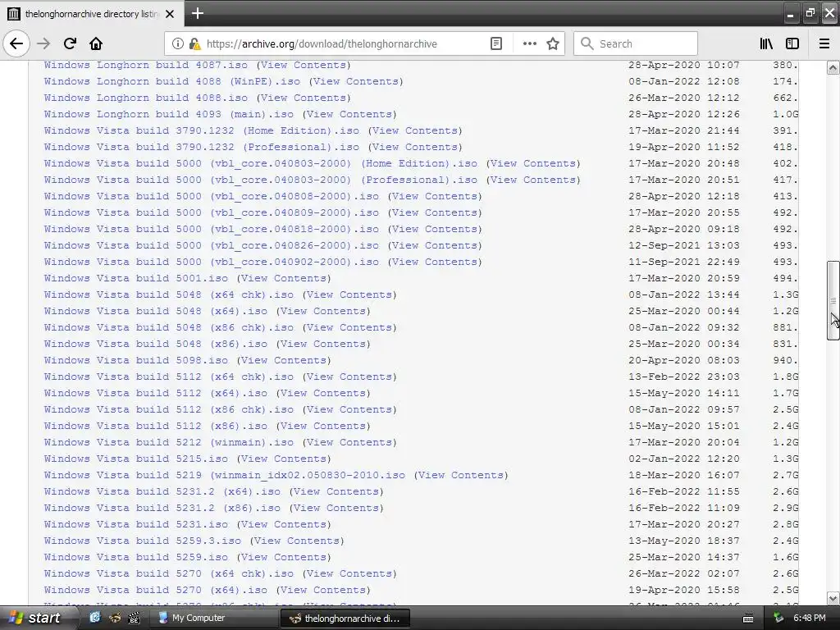The width and height of the screenshot is (840, 630).
Task: Open Vista build 3790.1232 (Home Edition).iso
Action: (202, 130)
